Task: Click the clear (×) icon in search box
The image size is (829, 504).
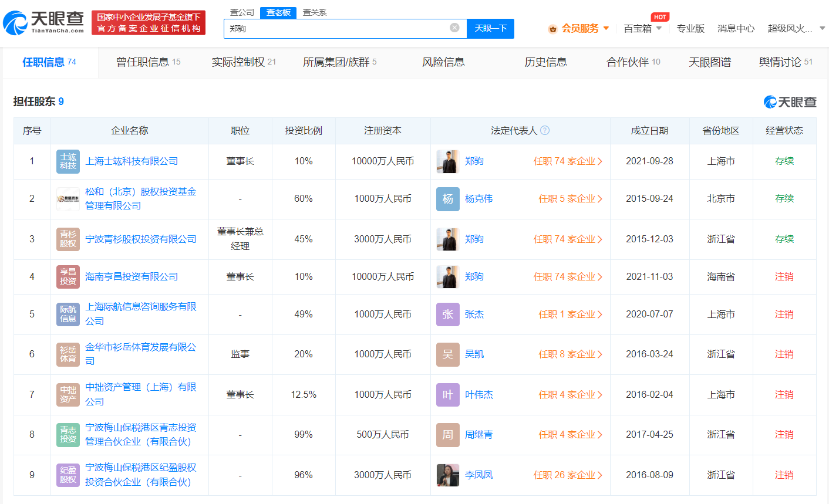Action: click(x=454, y=28)
